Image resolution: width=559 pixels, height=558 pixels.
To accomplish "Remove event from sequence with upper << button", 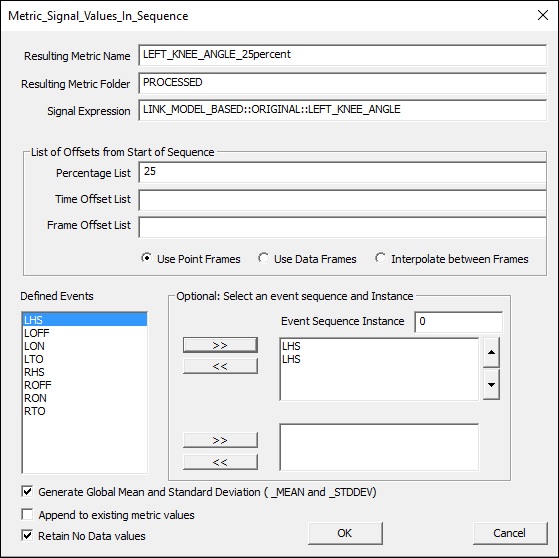I will coord(220,366).
